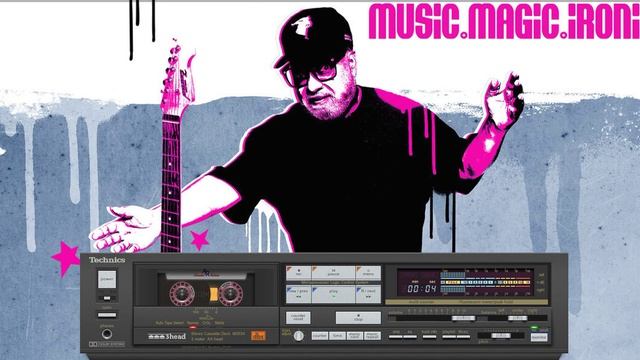Click the Technics brand logo
640x360 pixels.
click(107, 260)
